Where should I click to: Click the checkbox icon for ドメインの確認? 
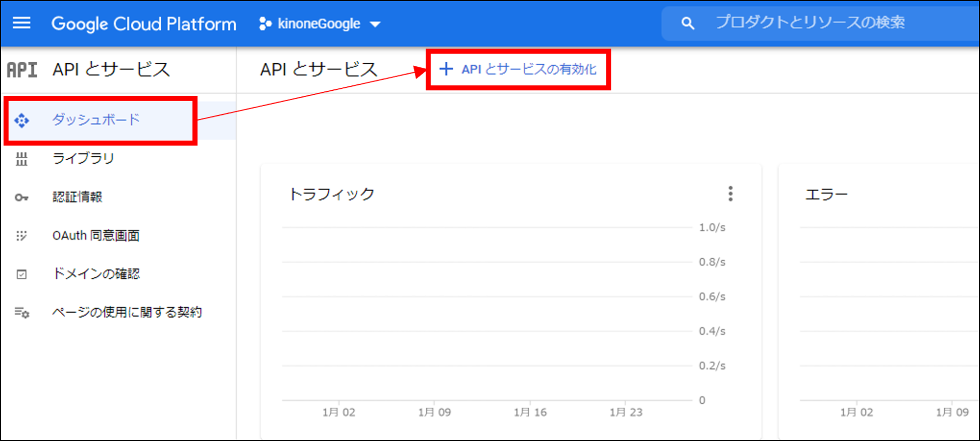point(21,275)
